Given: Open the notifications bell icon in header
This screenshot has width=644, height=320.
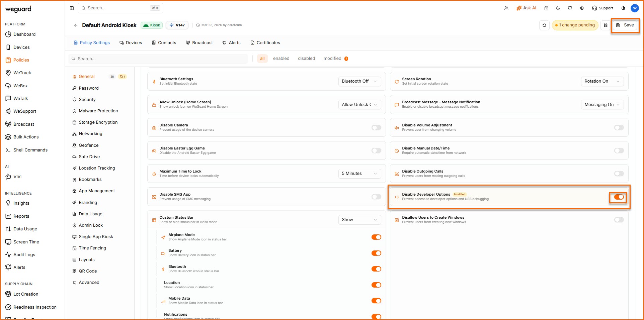Looking at the screenshot, I should [570, 8].
